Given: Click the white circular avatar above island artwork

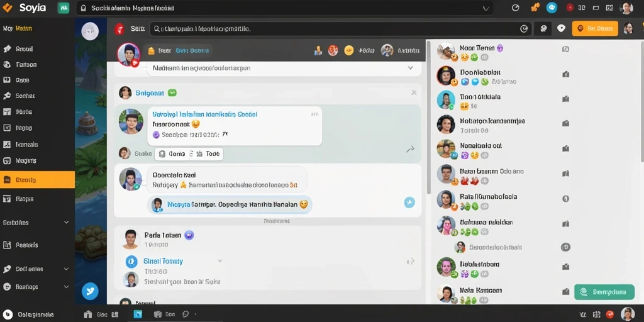Looking at the screenshot, I should click(90, 31).
